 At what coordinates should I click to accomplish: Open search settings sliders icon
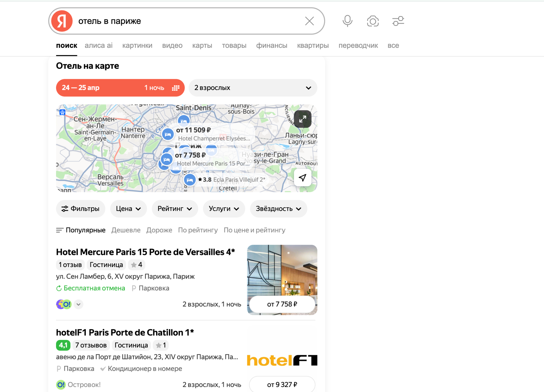coord(398,21)
